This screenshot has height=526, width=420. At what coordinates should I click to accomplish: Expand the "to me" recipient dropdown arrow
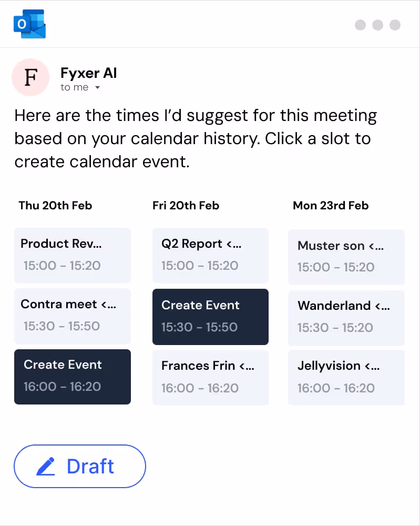click(x=97, y=88)
